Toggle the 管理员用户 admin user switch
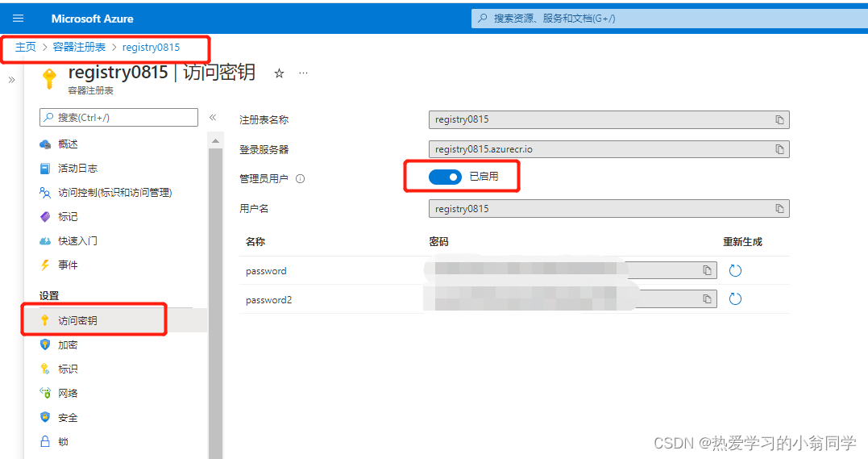Image resolution: width=868 pixels, height=459 pixels. (x=445, y=177)
